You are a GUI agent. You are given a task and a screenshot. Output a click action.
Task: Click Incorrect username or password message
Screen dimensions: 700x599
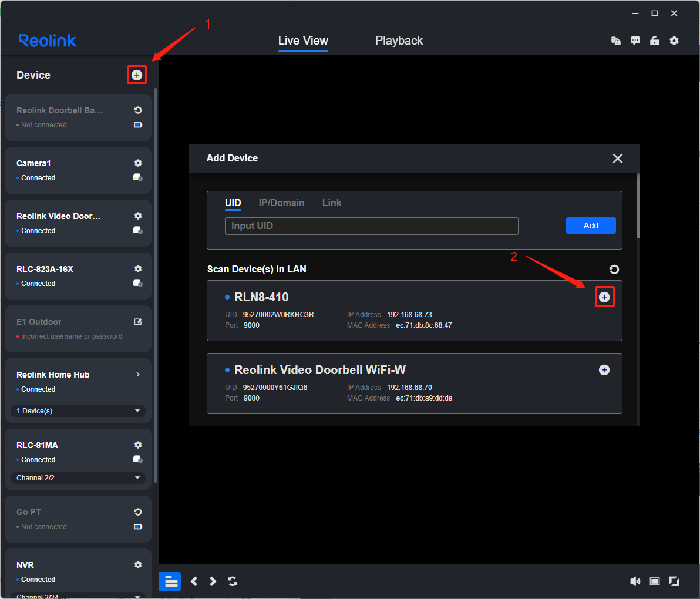click(x=72, y=336)
